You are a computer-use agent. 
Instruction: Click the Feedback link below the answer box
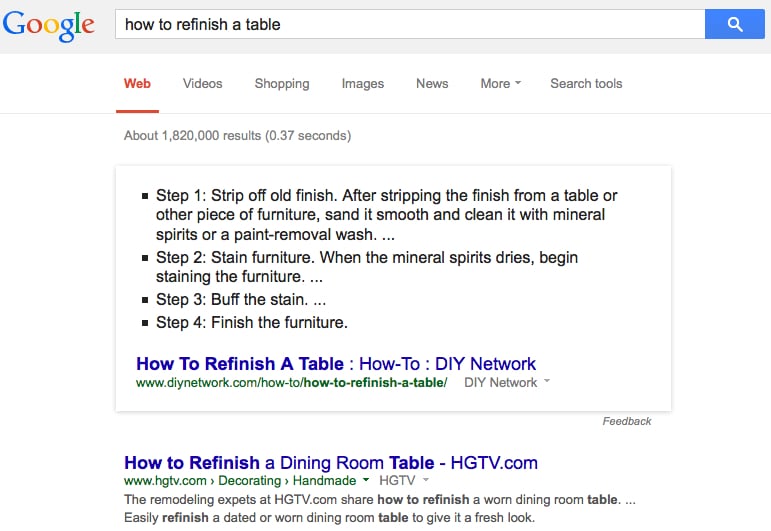click(x=627, y=421)
